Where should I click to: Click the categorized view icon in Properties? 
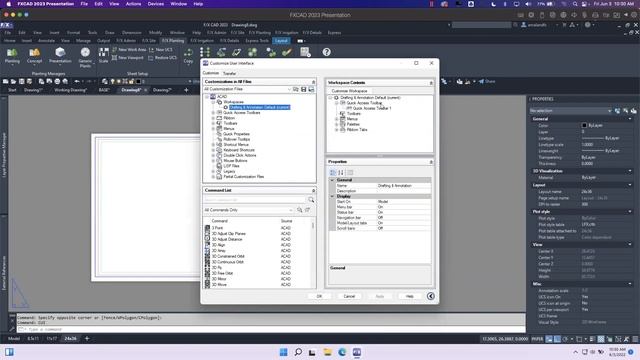click(x=333, y=173)
